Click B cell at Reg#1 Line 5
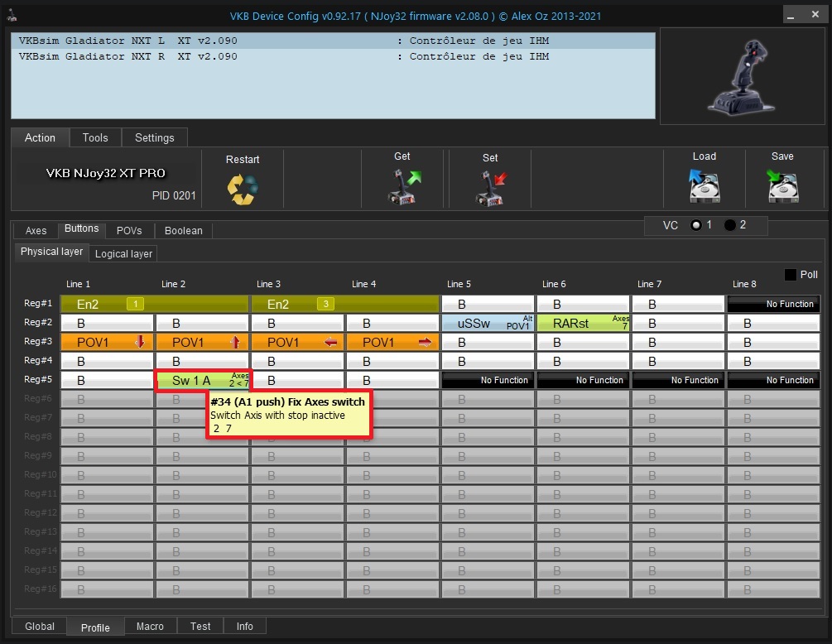Image resolution: width=832 pixels, height=644 pixels. point(488,304)
